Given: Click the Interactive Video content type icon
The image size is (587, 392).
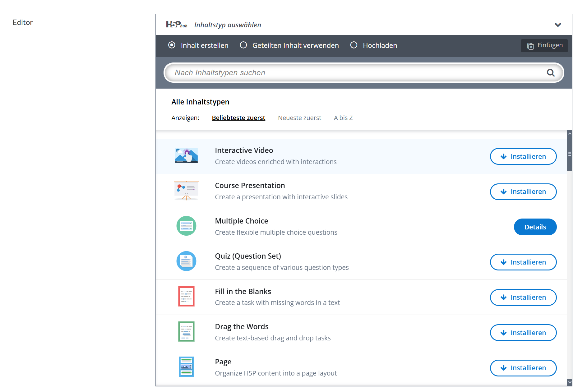Looking at the screenshot, I should pos(186,156).
